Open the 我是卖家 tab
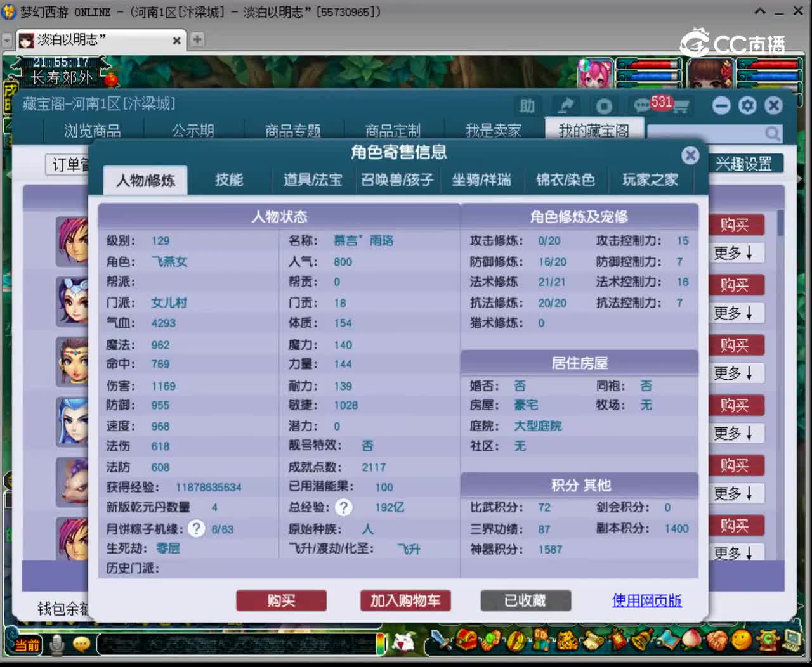The image size is (812, 667). pyautogui.click(x=494, y=131)
